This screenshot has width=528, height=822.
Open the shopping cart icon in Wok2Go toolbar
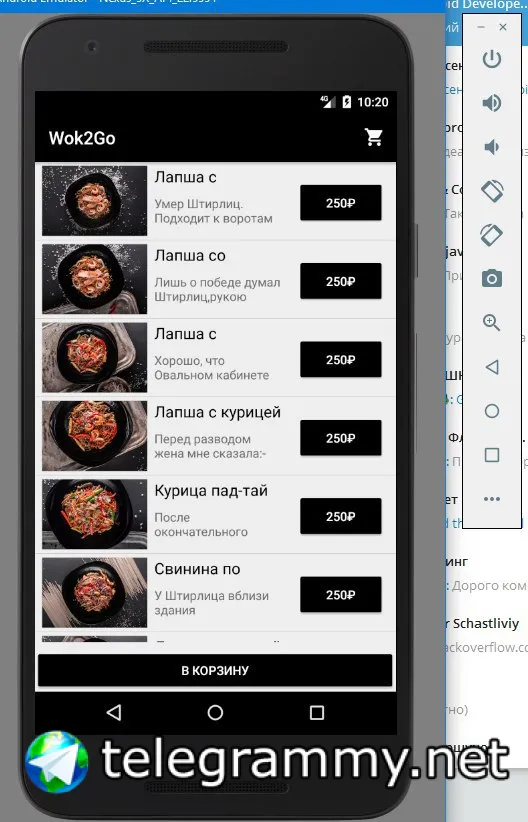point(374,137)
